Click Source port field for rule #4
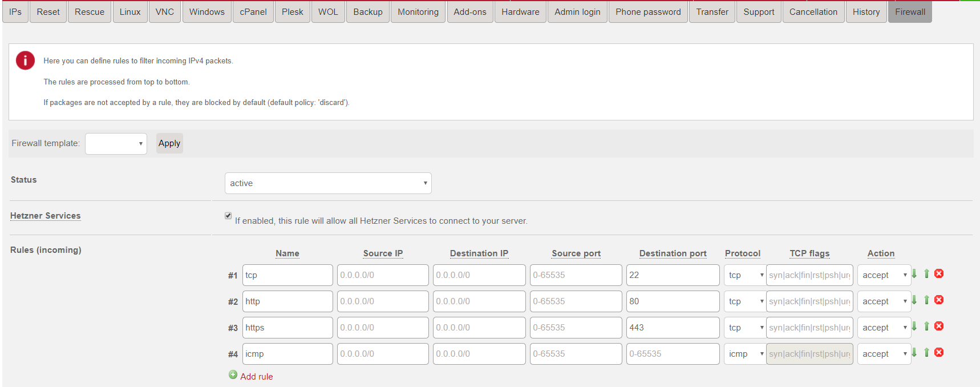Screen dimensions: 980x387 [x=576, y=354]
